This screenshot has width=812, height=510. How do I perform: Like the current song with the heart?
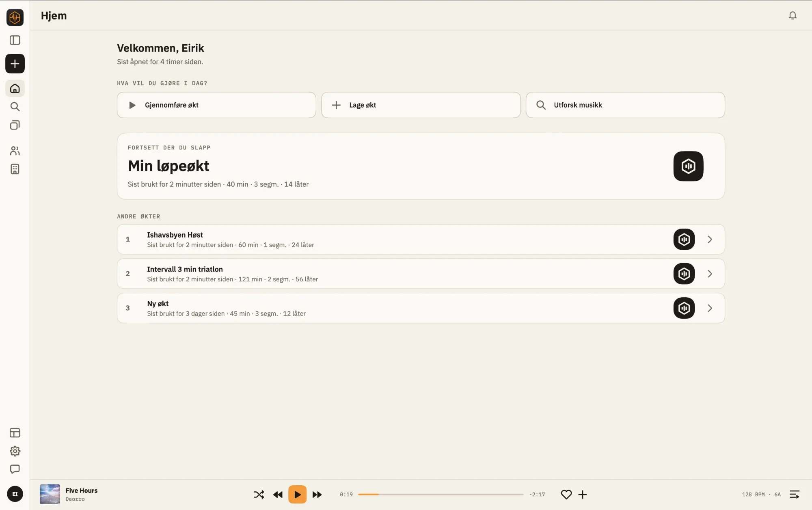(566, 495)
